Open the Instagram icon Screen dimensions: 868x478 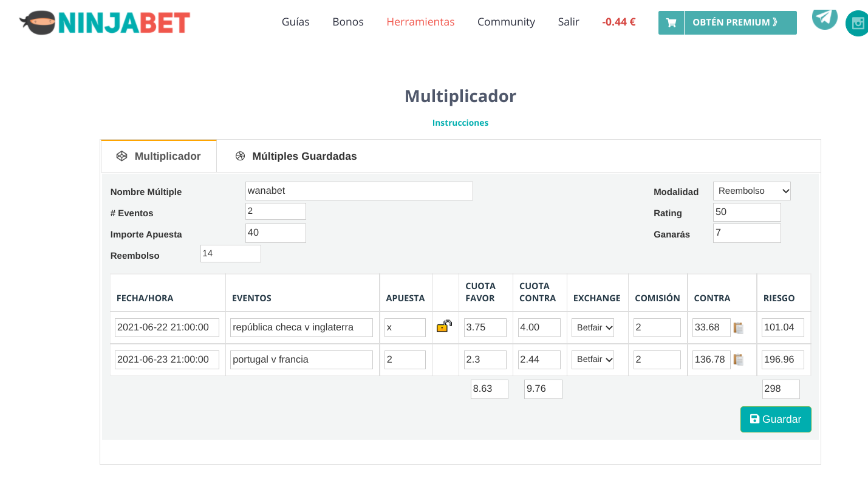tap(857, 23)
